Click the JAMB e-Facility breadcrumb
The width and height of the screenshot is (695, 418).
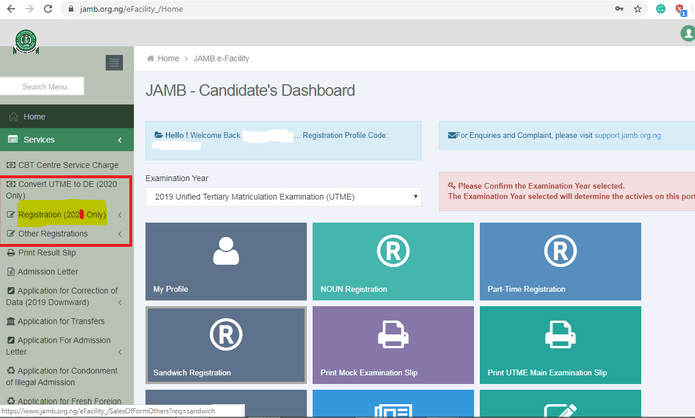[221, 58]
